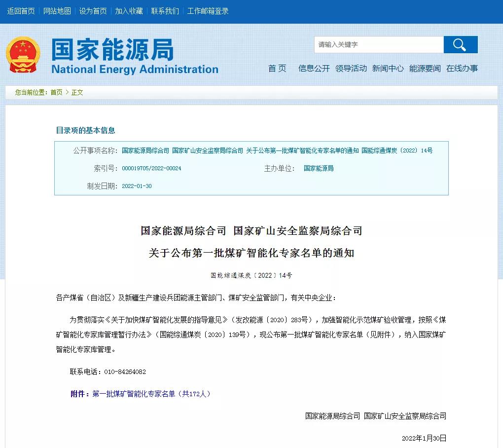This screenshot has height=448, width=503.
Task: Open 返回首页 in top bar
Action: coord(21,11)
